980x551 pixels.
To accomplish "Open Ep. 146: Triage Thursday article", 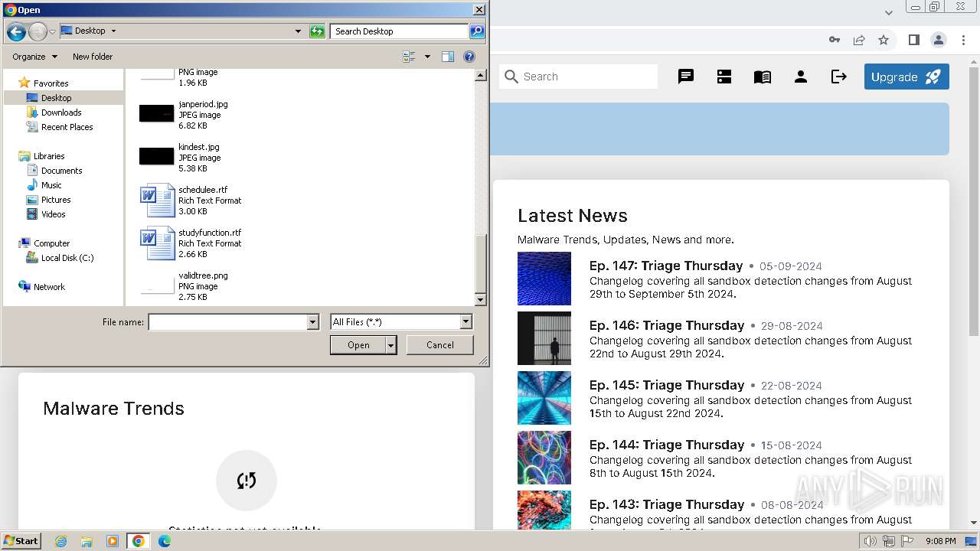I will [x=666, y=325].
